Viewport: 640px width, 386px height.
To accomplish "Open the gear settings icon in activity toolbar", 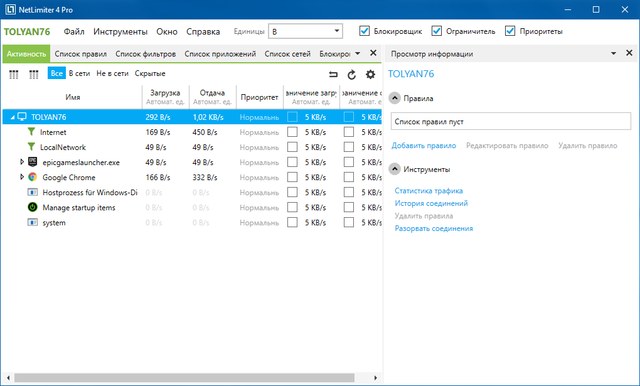I will coord(370,74).
